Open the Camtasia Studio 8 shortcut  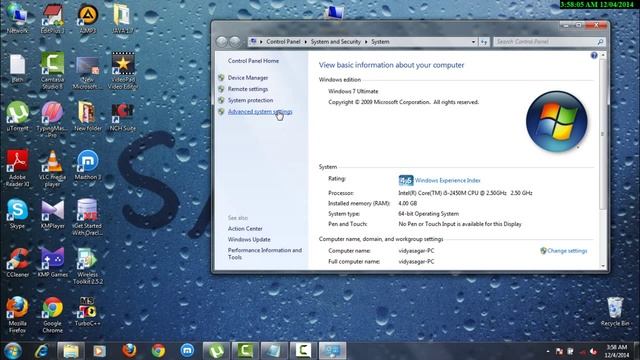click(x=52, y=70)
